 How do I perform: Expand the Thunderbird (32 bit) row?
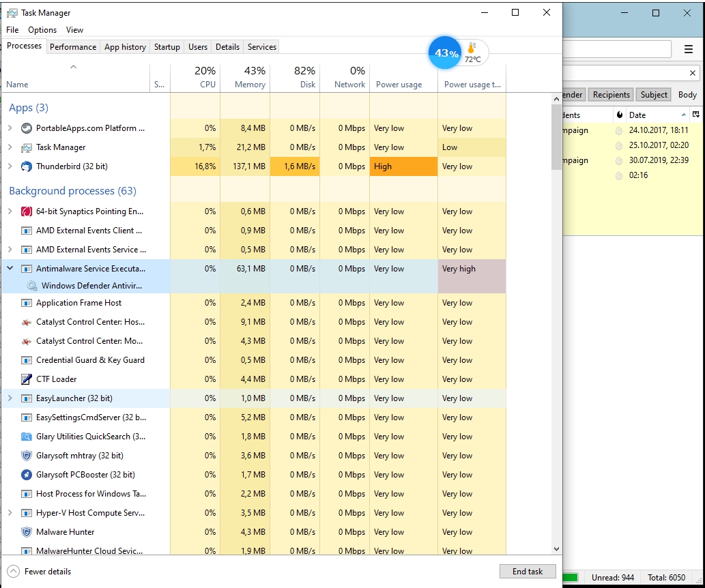coord(10,166)
